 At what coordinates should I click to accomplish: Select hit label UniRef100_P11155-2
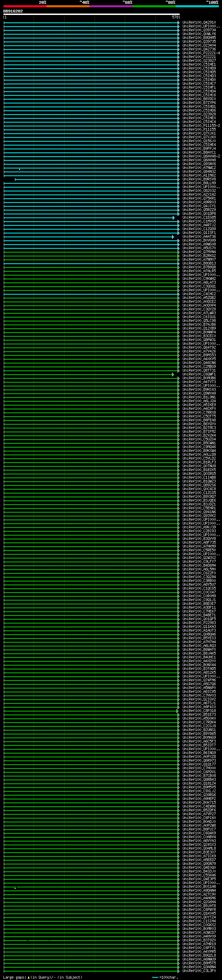point(201,125)
